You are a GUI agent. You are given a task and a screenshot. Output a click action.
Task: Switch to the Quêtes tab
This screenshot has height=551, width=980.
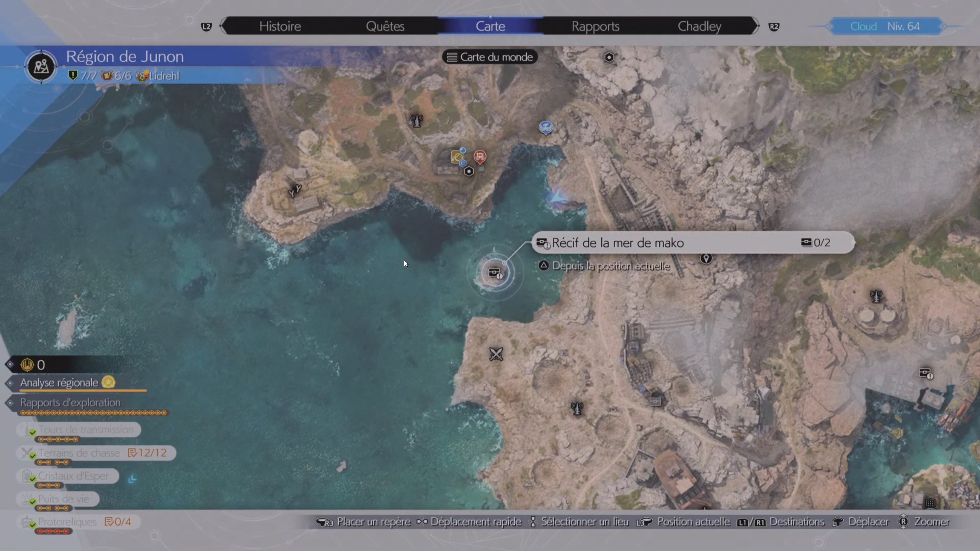click(x=385, y=26)
